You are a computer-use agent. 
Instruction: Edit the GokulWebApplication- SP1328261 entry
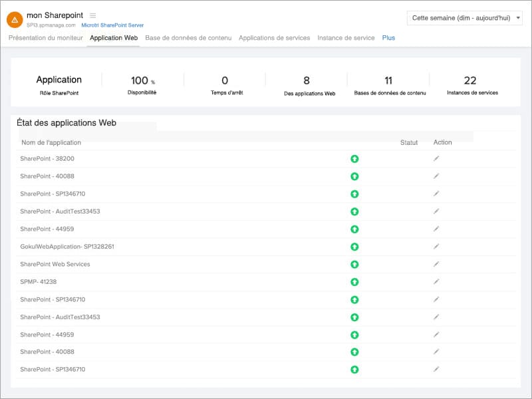[436, 246]
